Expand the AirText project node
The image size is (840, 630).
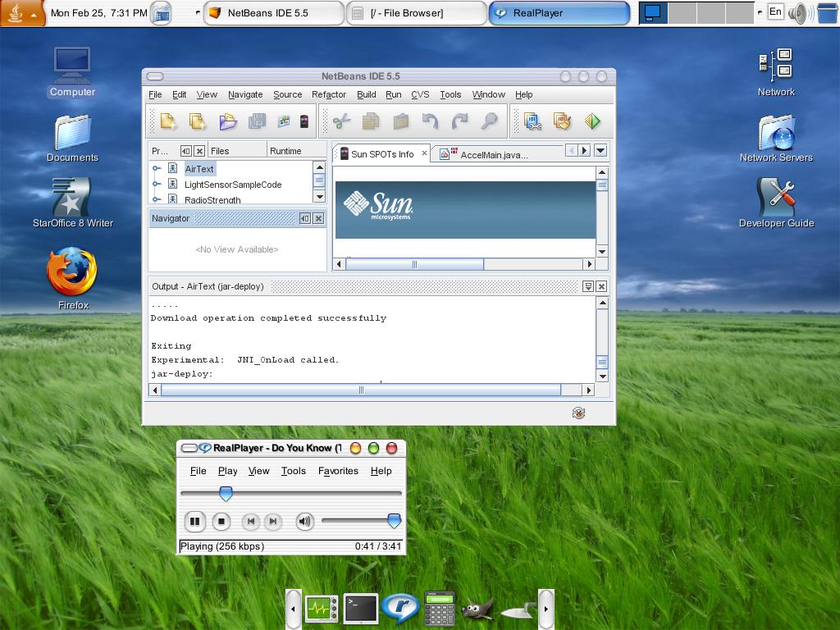[155, 170]
